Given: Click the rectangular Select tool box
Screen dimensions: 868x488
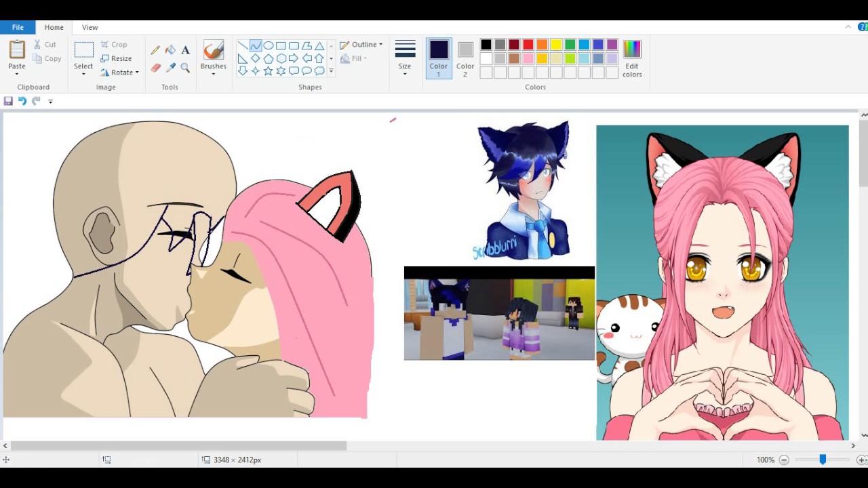Looking at the screenshot, I should pyautogui.click(x=83, y=50).
